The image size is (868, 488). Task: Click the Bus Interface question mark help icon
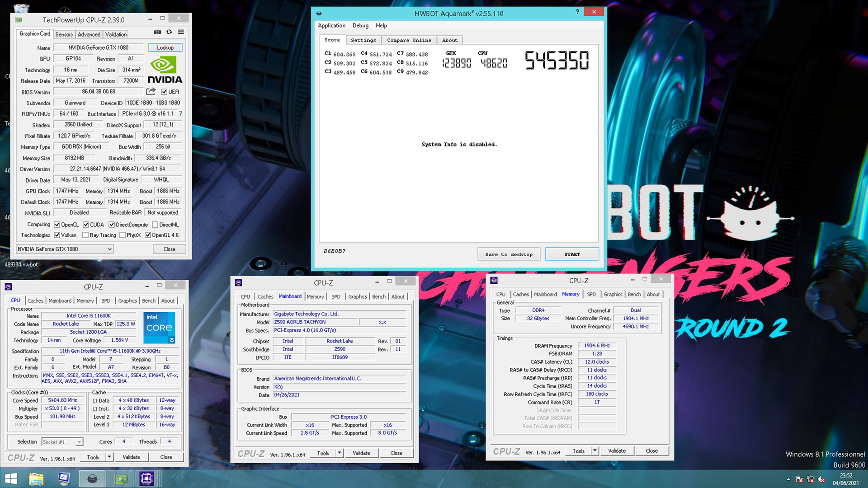(180, 113)
